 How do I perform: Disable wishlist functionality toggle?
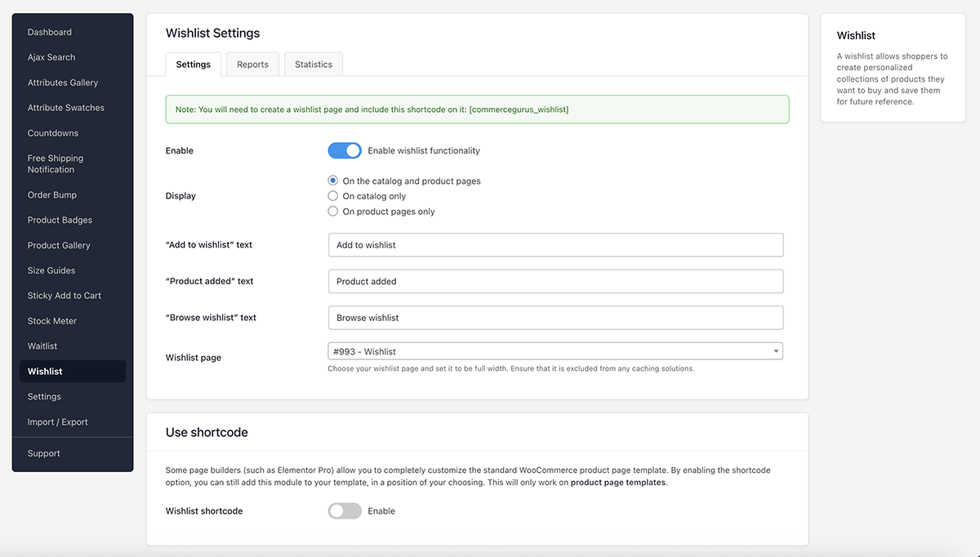(345, 150)
